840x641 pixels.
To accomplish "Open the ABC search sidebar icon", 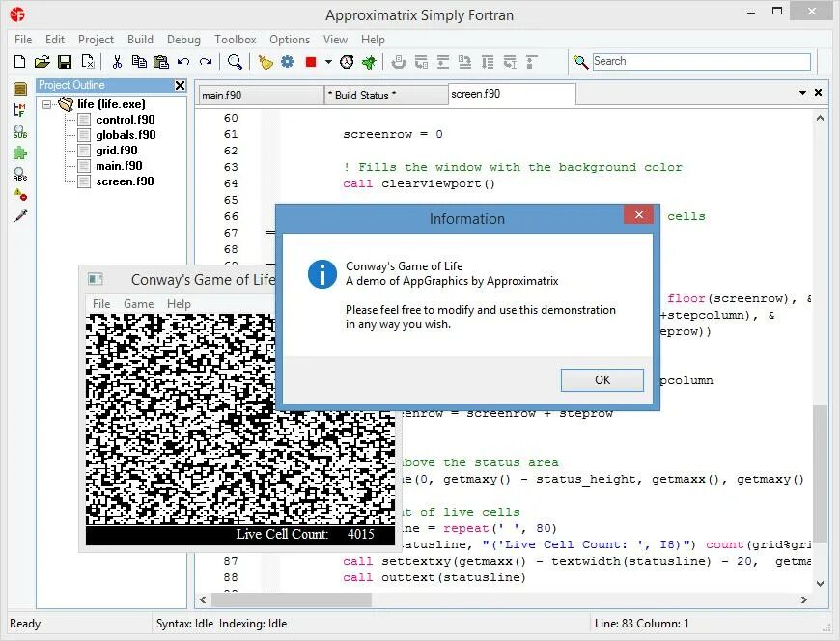I will click(20, 174).
